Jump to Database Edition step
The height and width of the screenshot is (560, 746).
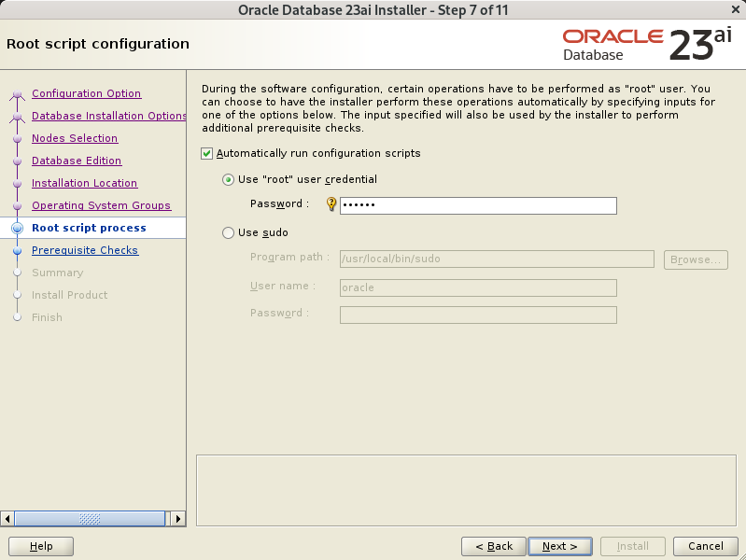coord(77,161)
